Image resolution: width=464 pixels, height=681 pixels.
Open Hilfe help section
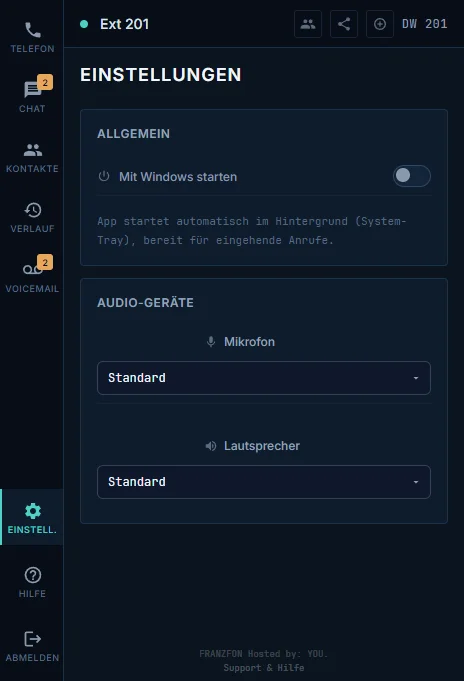point(32,582)
